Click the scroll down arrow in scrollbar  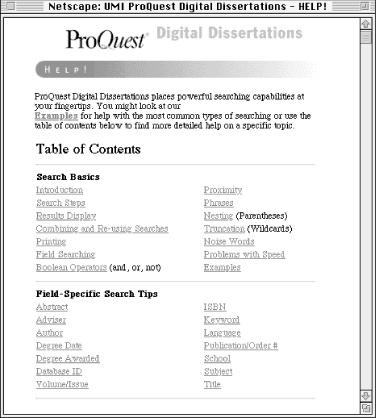tap(366, 396)
